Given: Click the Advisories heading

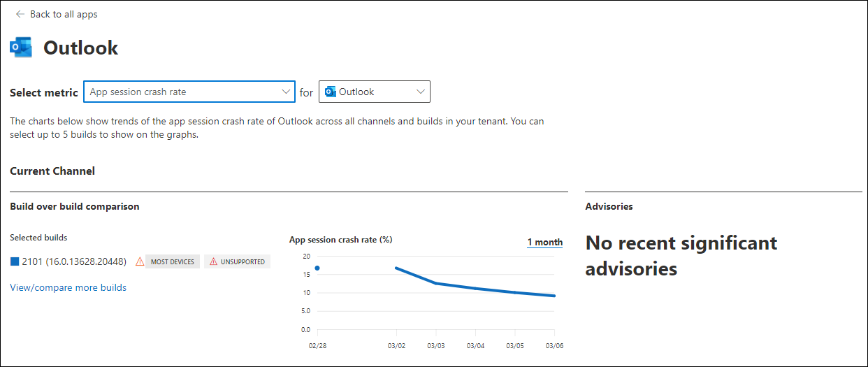Looking at the screenshot, I should (609, 206).
